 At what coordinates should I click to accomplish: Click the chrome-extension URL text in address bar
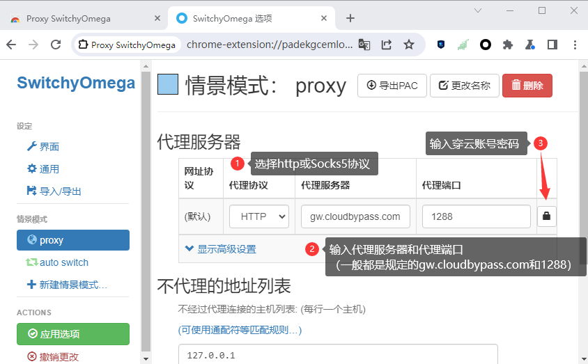270,45
